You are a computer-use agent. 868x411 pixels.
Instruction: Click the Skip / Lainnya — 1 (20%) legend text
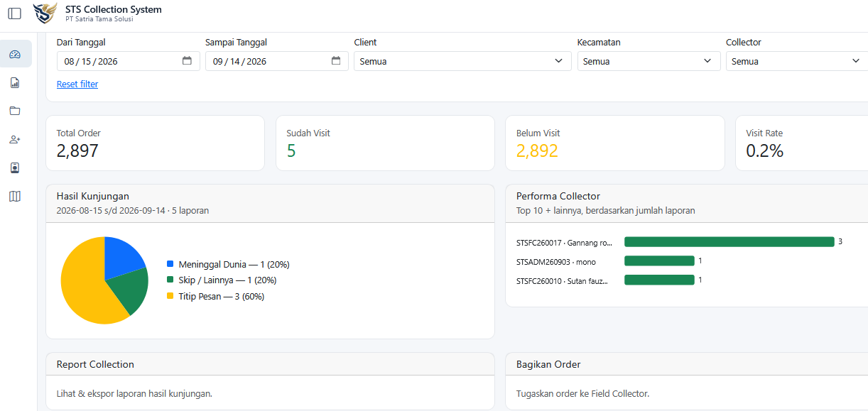click(x=227, y=280)
